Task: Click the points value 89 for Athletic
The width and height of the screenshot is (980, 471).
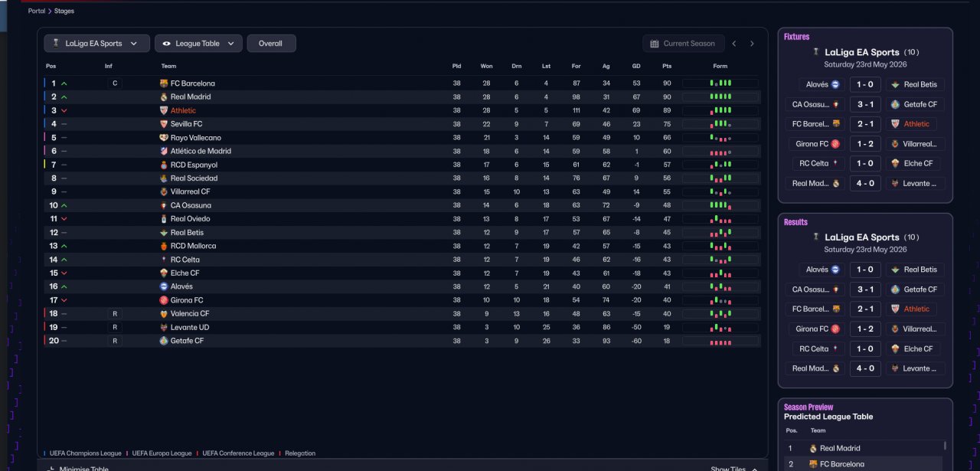Action: 667,110
